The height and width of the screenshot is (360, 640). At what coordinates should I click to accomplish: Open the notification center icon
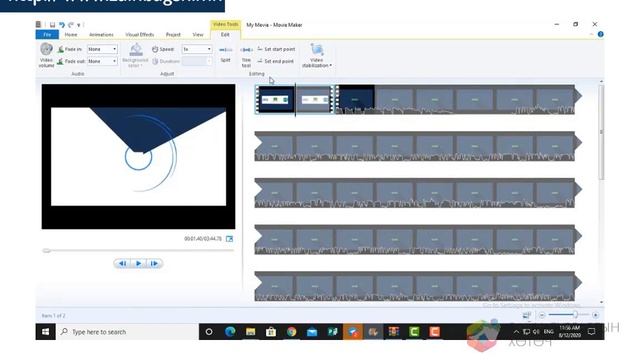point(591,332)
